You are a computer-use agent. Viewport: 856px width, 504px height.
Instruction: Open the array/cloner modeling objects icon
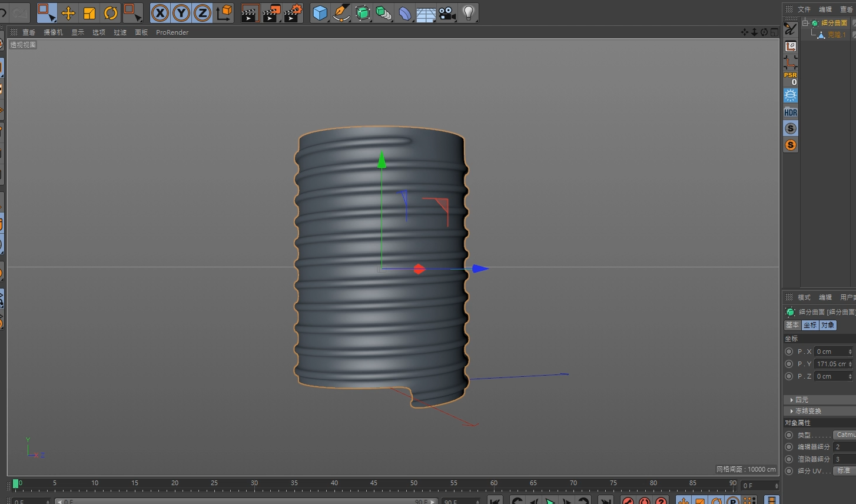click(x=384, y=12)
